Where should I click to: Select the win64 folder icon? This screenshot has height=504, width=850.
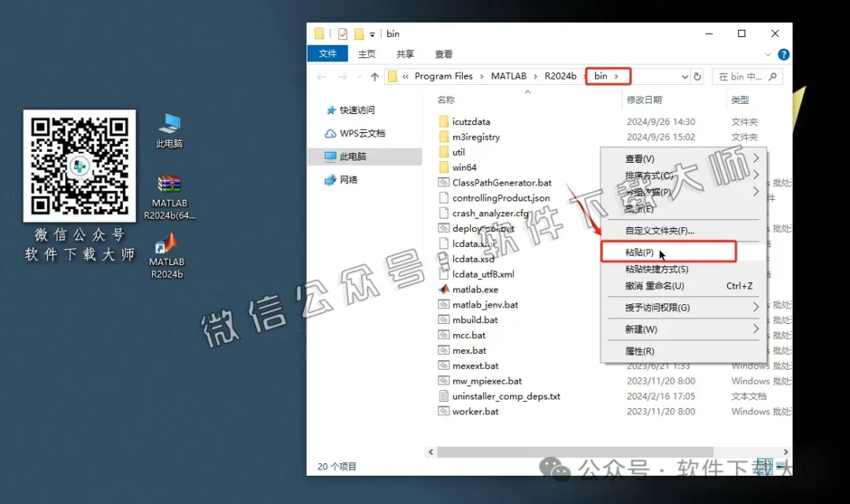(x=444, y=167)
